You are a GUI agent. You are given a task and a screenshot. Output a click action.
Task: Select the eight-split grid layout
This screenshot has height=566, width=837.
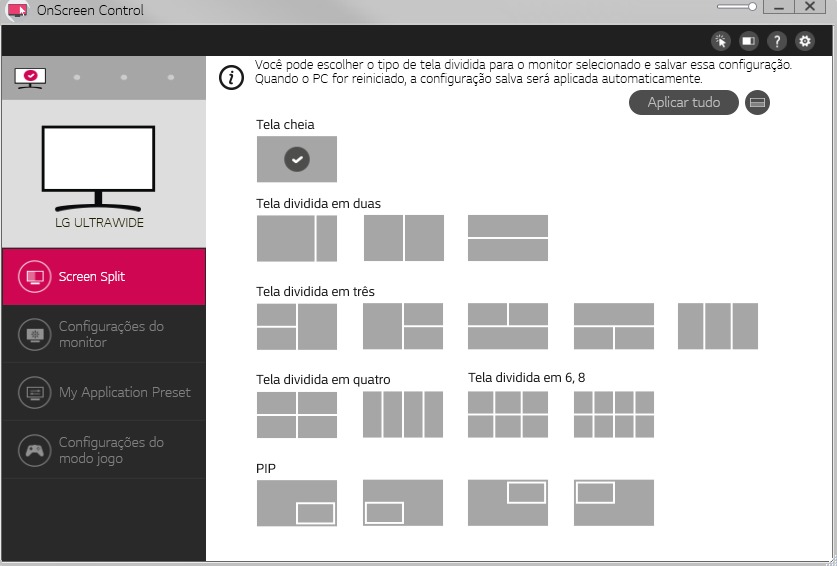click(614, 414)
